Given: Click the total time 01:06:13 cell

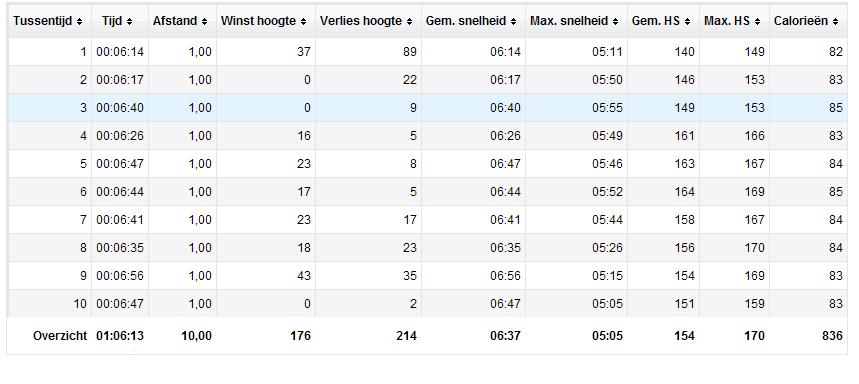Looking at the screenshot, I should click(120, 336).
